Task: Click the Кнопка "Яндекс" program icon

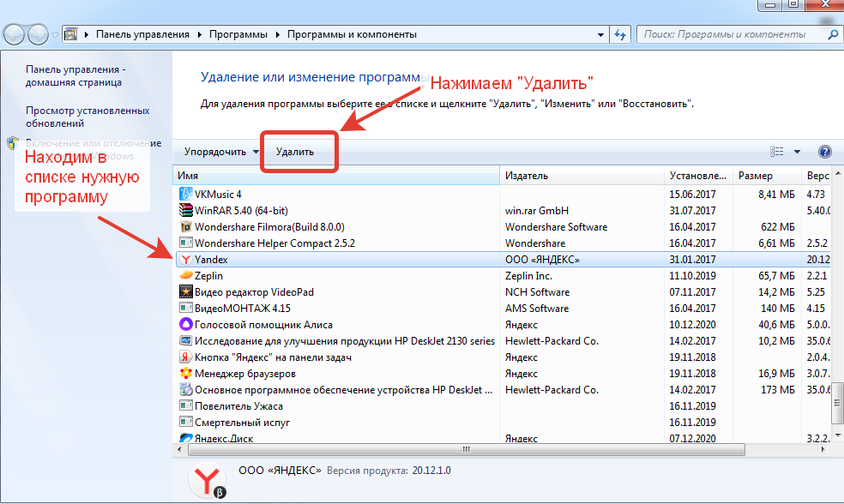Action: coord(186,357)
